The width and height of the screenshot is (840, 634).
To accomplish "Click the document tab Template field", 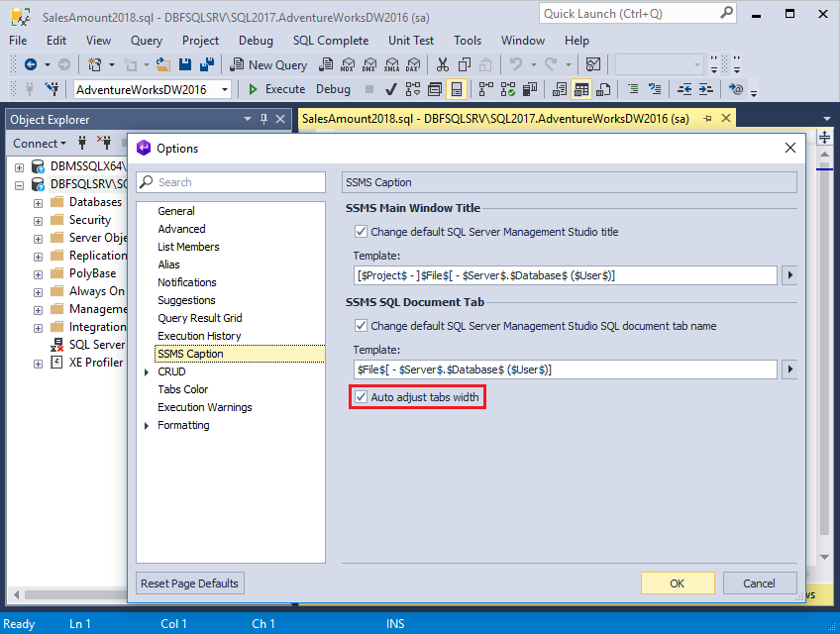I will (x=566, y=370).
